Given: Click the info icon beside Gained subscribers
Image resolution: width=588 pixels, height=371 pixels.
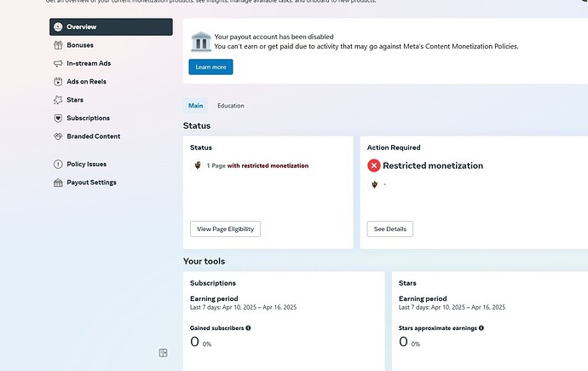Looking at the screenshot, I should pyautogui.click(x=248, y=328).
